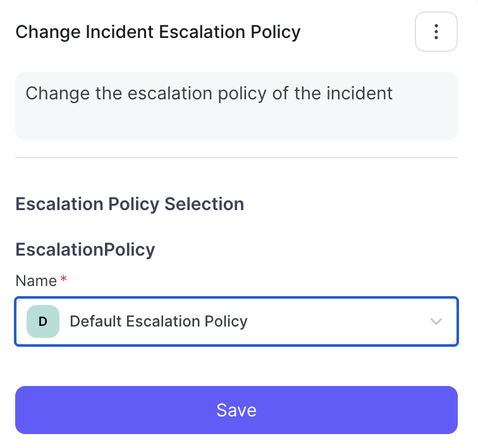
Task: Click "Change the escalation policy of the incident" text
Action: (209, 94)
